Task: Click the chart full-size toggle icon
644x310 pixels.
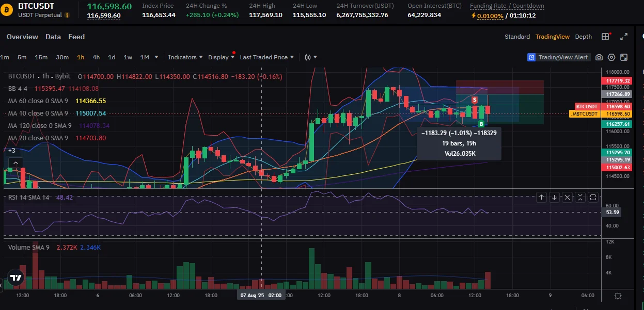Action: [624, 57]
